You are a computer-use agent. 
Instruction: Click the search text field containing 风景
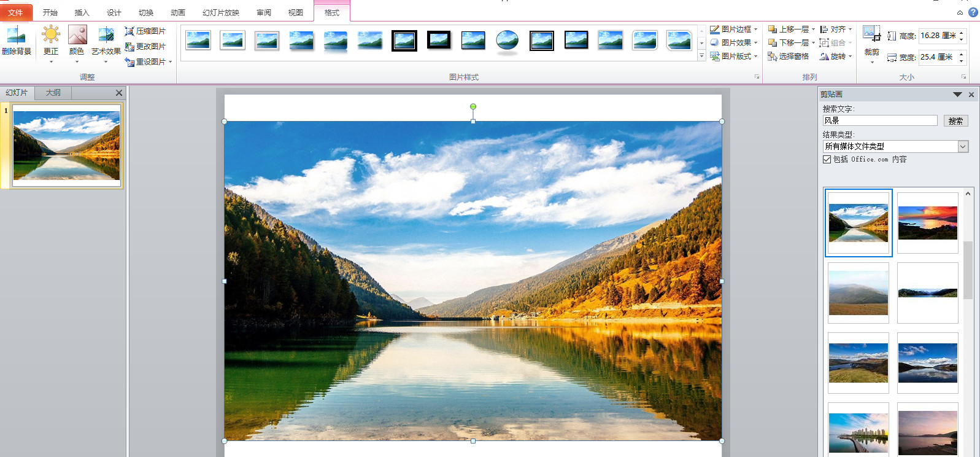(x=880, y=121)
